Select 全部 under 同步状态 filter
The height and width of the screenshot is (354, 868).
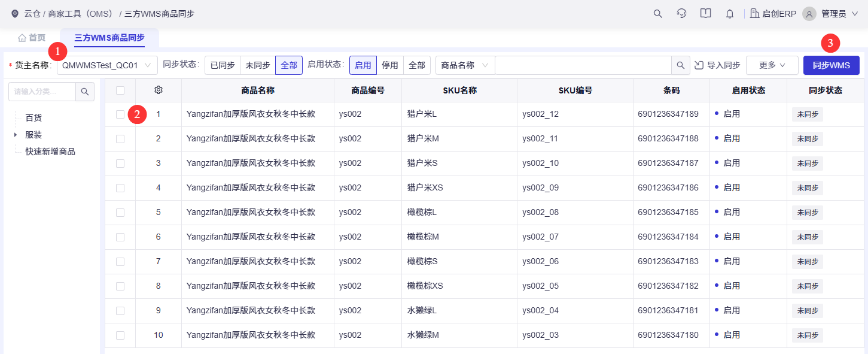pyautogui.click(x=289, y=65)
